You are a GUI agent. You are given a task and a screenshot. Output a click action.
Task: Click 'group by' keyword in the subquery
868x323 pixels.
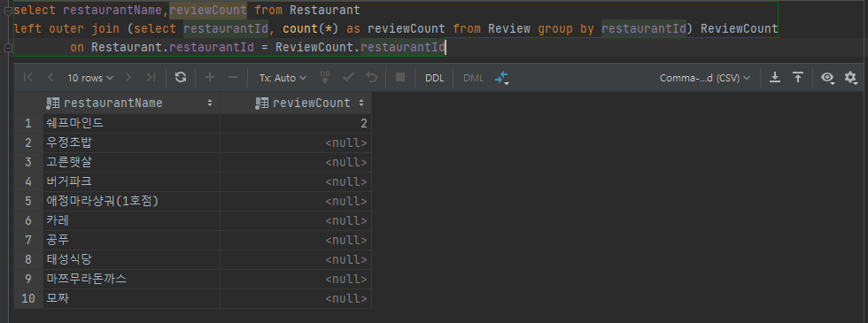coord(566,28)
